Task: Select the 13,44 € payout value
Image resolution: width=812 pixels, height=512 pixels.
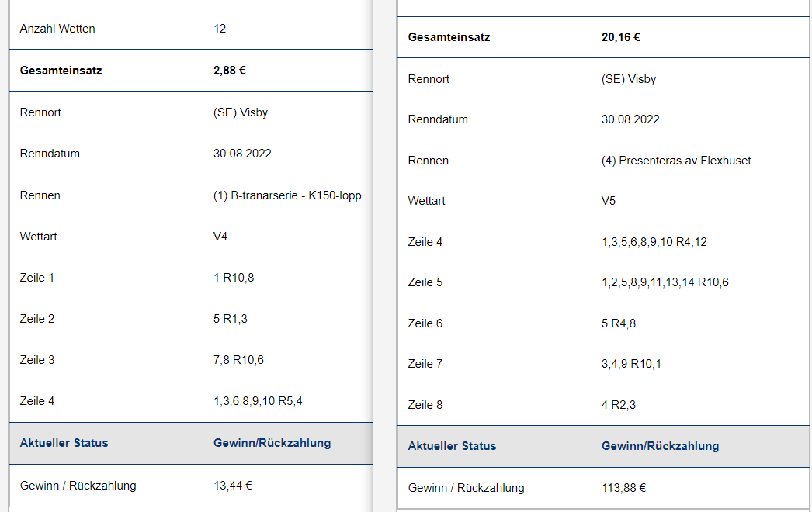Action: click(233, 486)
